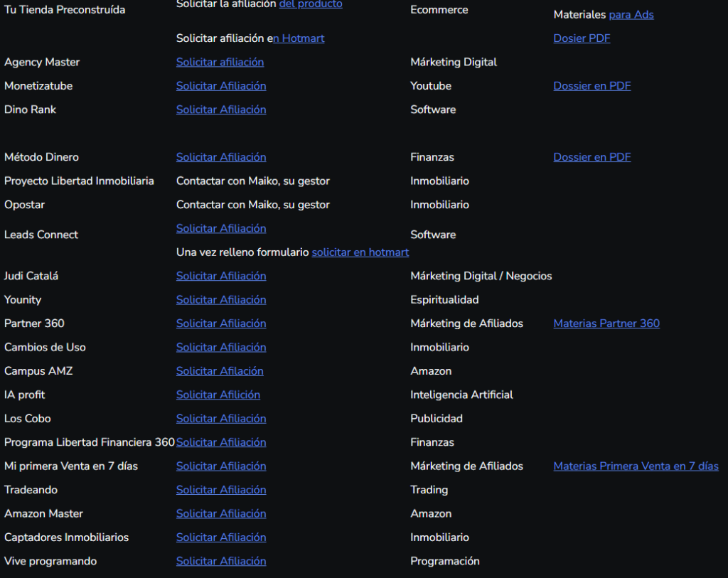Request affiliation for Mi primera Venta en 7 días
The width and height of the screenshot is (728, 578).
coord(221,466)
